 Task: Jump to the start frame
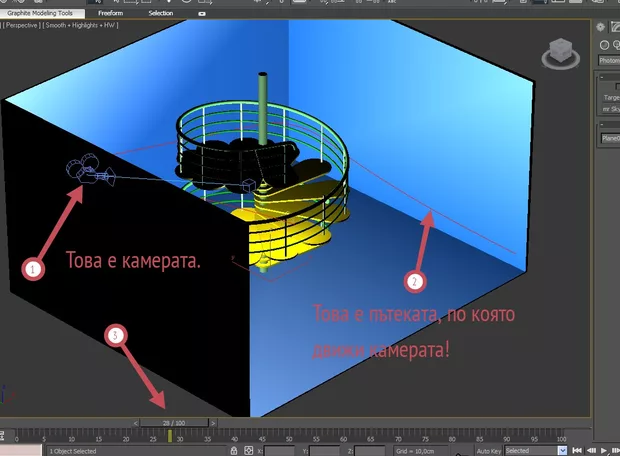tap(578, 451)
